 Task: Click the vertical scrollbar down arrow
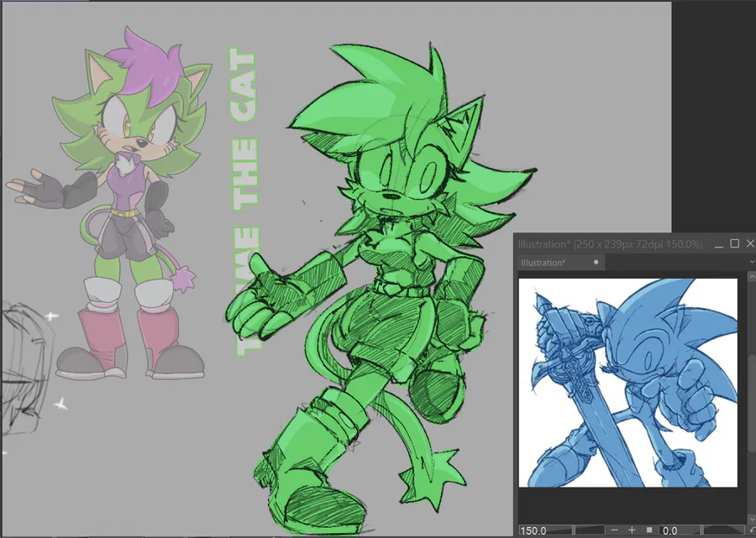coord(752,518)
